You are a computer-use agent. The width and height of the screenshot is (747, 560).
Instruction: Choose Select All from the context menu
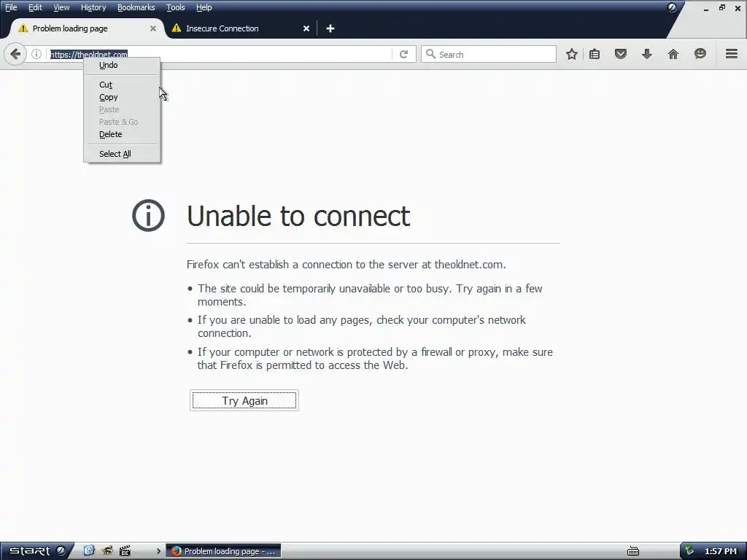click(x=122, y=154)
